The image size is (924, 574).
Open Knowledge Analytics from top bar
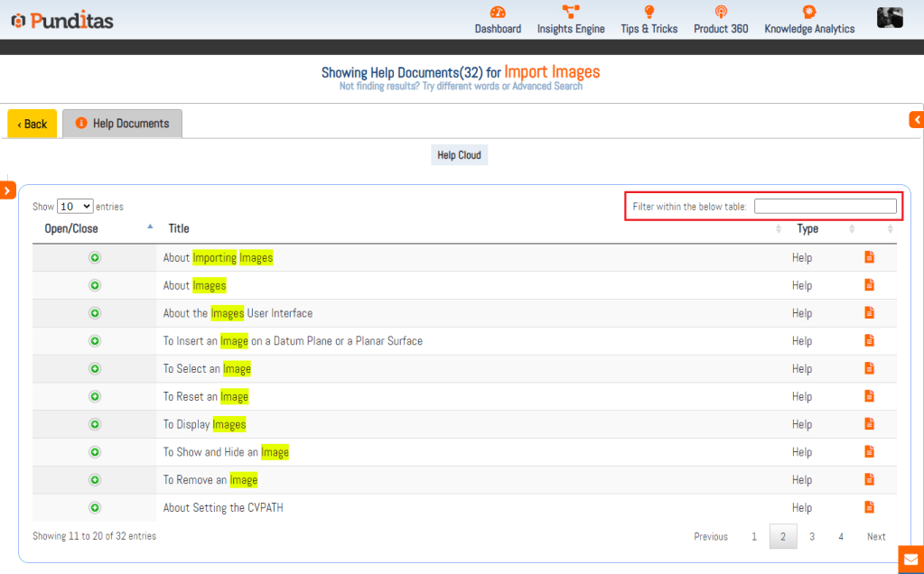coord(808,13)
